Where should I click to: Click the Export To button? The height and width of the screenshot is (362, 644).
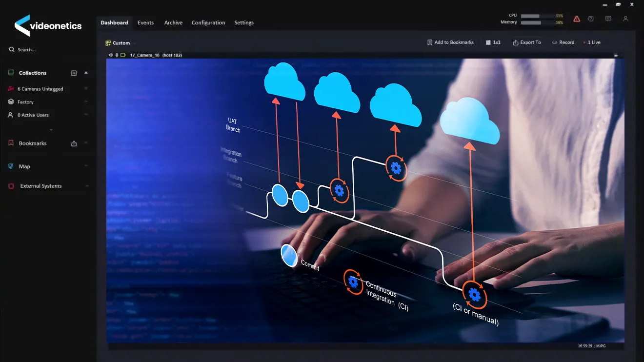pyautogui.click(x=527, y=42)
